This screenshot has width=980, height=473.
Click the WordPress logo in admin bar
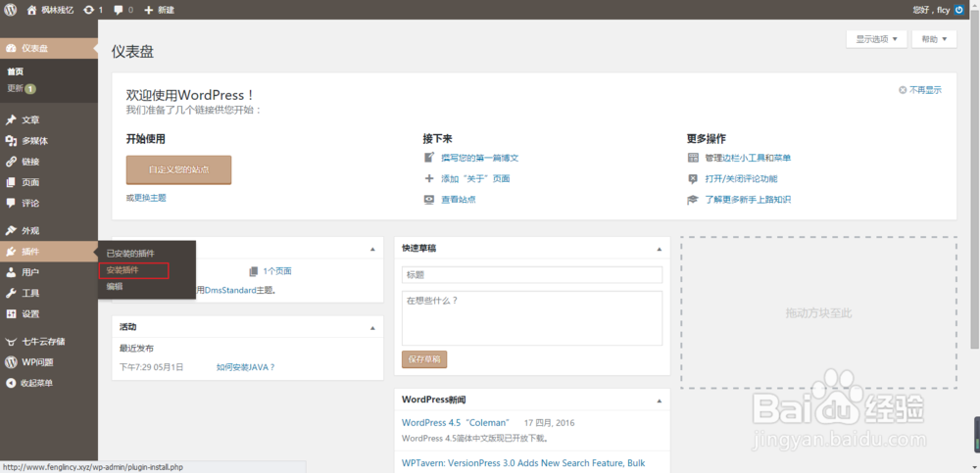(11, 10)
